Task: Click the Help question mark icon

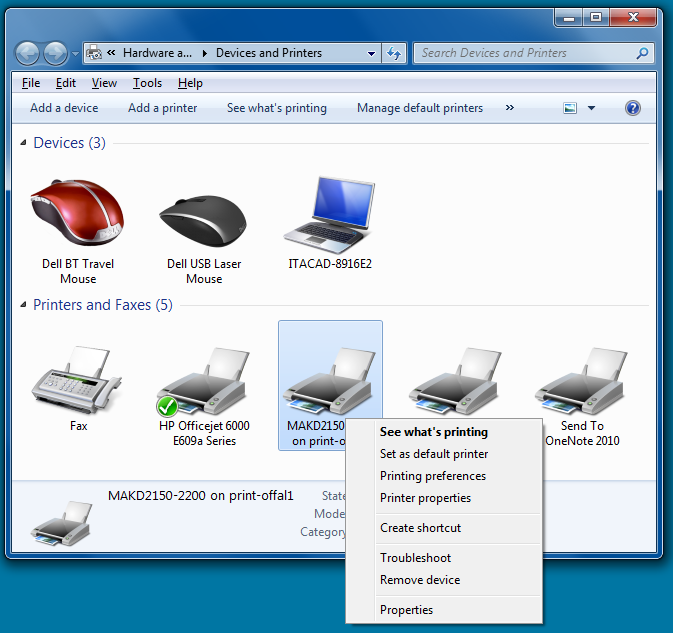Action: pos(633,108)
